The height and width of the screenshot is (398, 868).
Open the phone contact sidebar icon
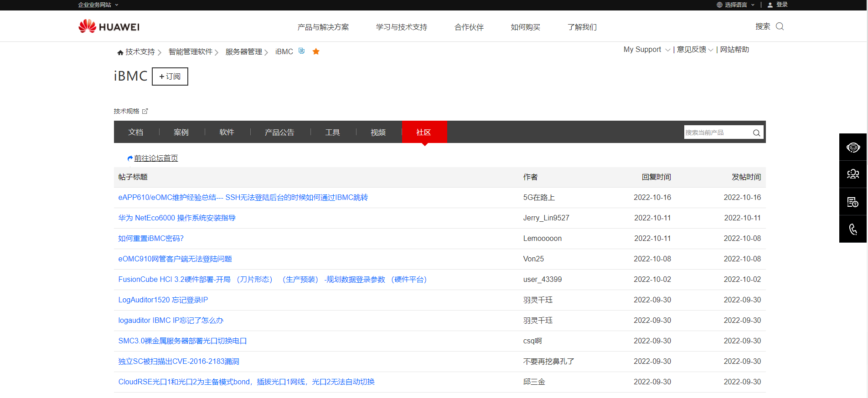click(853, 229)
